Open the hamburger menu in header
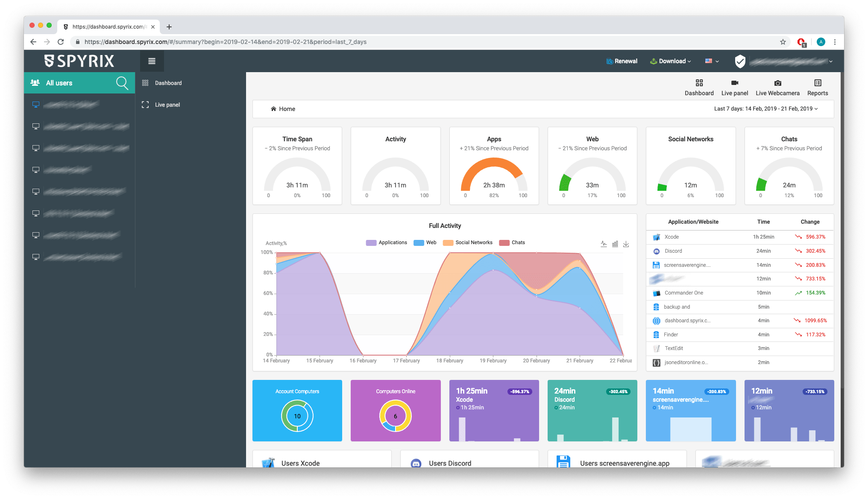868x499 pixels. (152, 61)
